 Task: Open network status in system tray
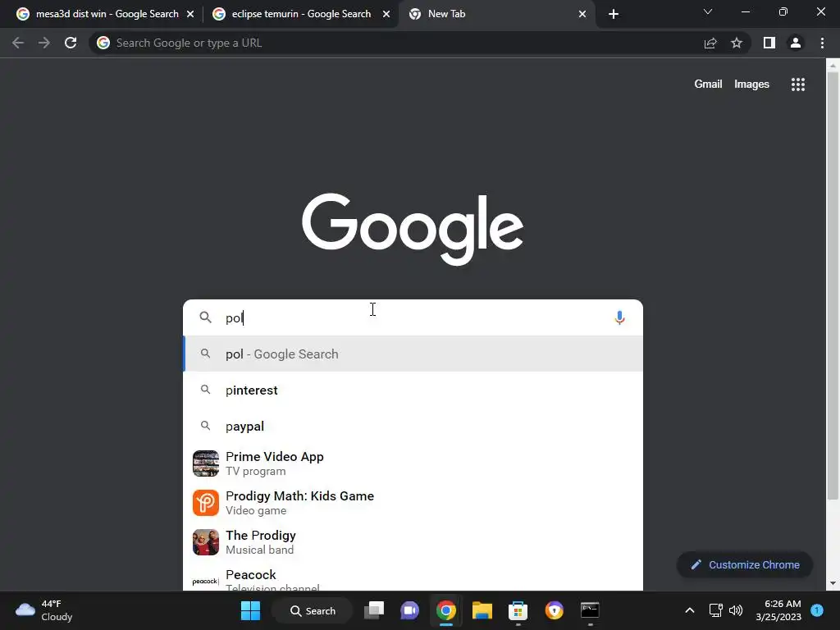point(715,610)
